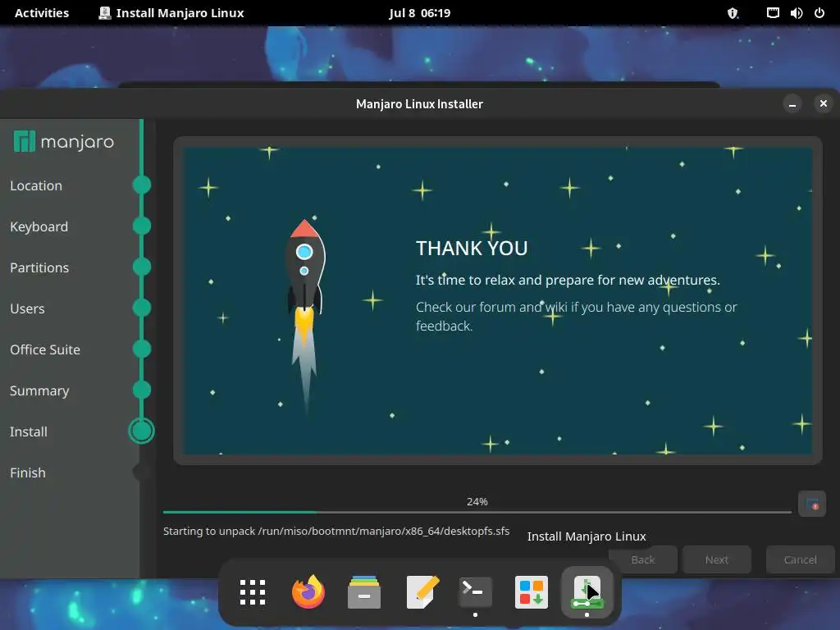Click the Location step circle marker
The width and height of the screenshot is (840, 630).
coord(141,185)
